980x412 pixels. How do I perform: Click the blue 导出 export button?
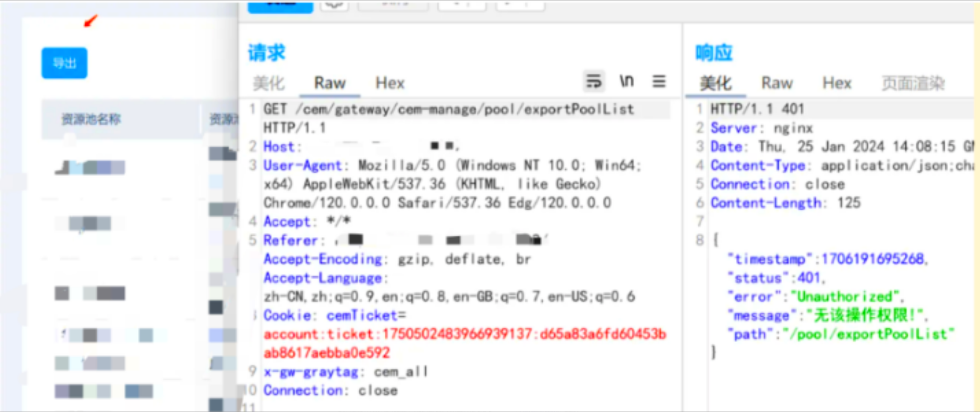pyautogui.click(x=64, y=63)
